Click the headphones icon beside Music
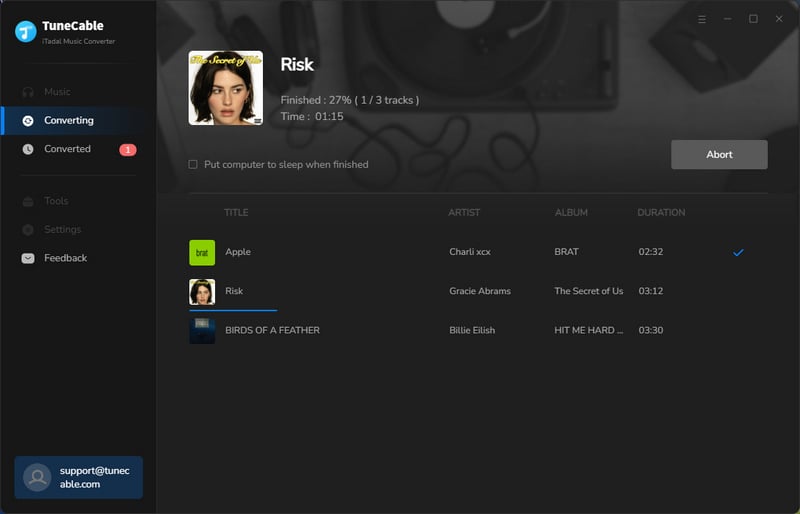This screenshot has height=514, width=800. [28, 92]
